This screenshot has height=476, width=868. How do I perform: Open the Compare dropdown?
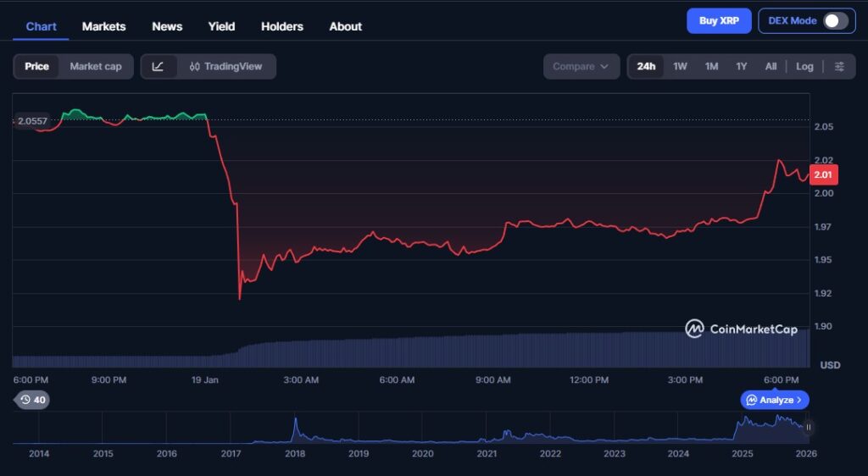click(581, 66)
